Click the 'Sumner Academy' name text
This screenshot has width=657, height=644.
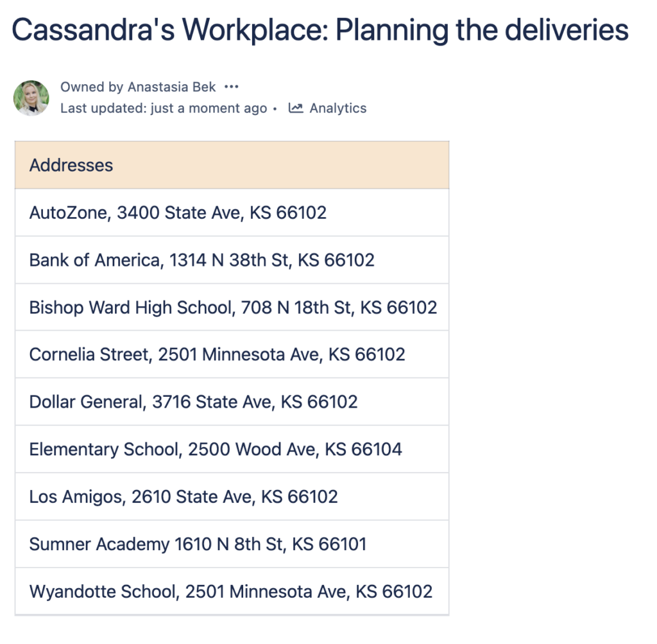pyautogui.click(x=99, y=544)
